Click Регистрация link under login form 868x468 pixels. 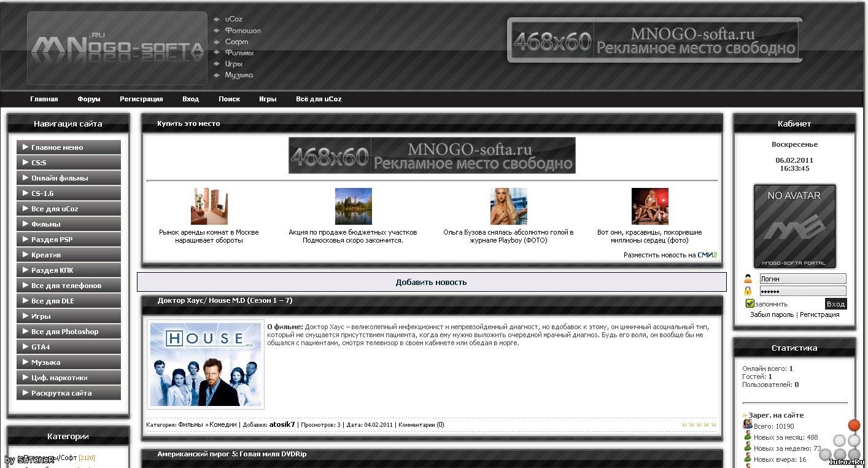[x=820, y=314]
